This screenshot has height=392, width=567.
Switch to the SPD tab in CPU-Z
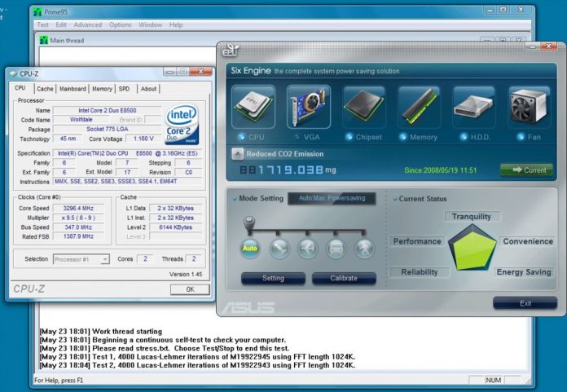(x=124, y=89)
